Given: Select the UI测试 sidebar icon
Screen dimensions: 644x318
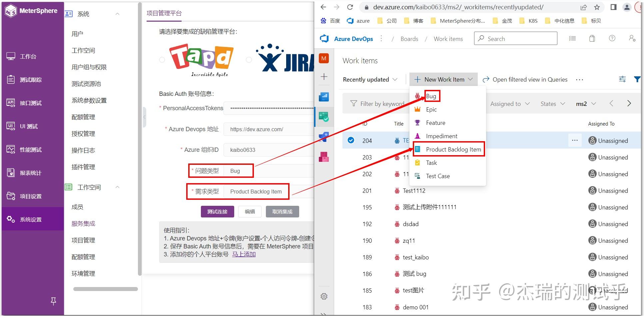Looking at the screenshot, I should [x=23, y=126].
